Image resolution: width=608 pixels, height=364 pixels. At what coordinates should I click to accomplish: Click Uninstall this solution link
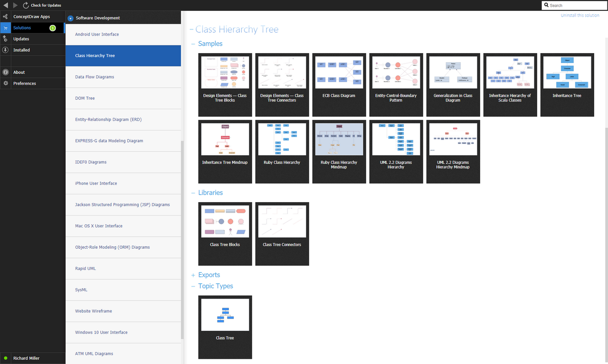(x=580, y=15)
